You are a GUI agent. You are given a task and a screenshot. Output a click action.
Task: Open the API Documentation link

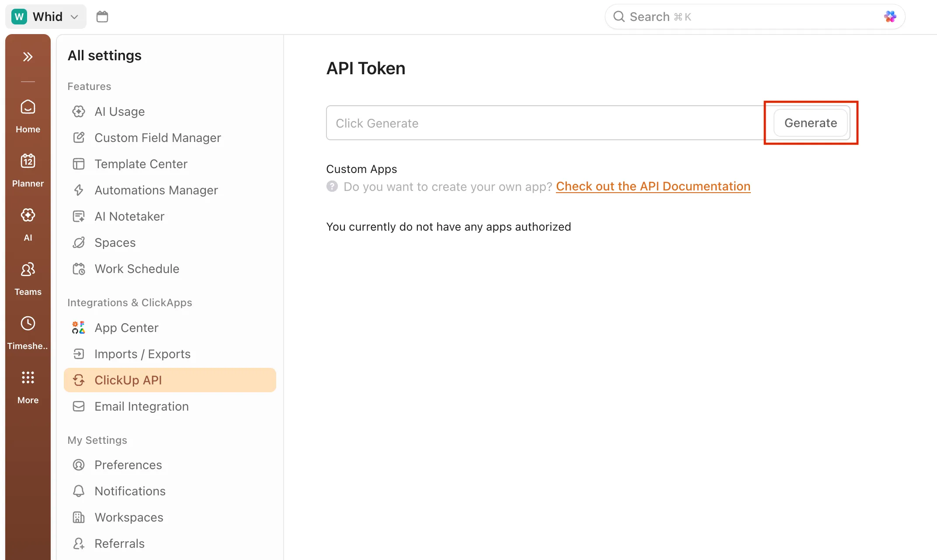[x=653, y=187]
